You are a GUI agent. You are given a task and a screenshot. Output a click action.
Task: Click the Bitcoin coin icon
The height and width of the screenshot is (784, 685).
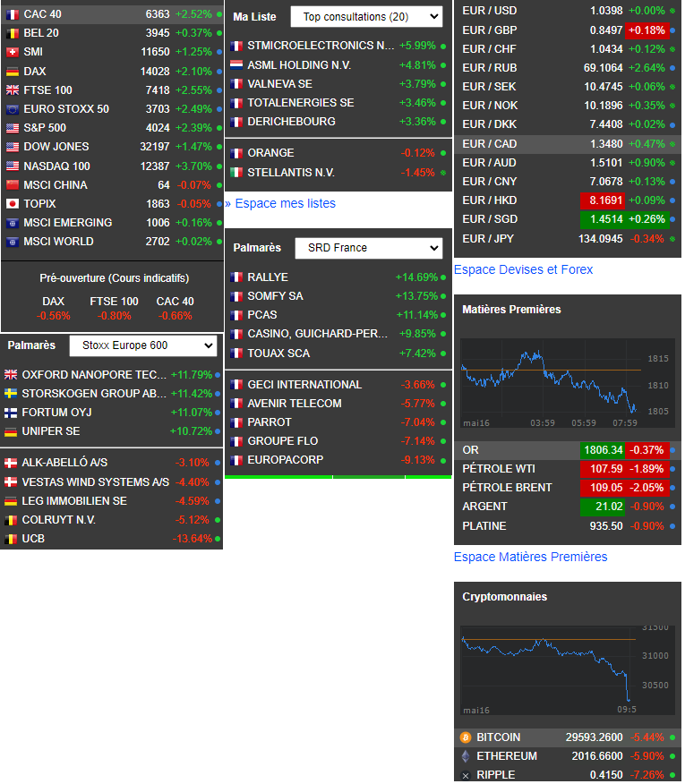466,737
